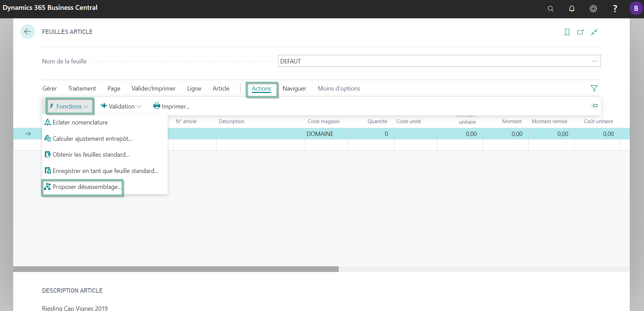
Task: Open the search magnifier icon
Action: [550, 9]
